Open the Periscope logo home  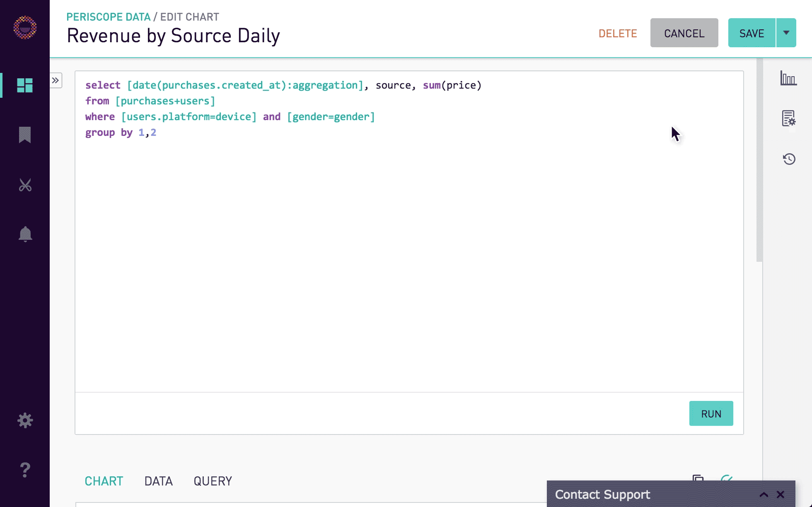point(25,27)
